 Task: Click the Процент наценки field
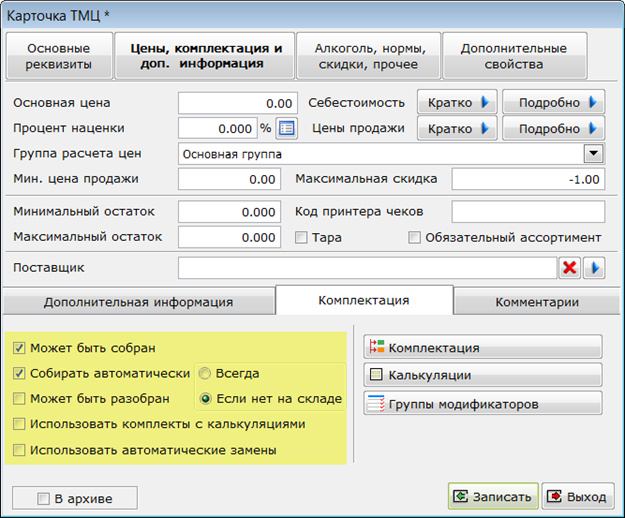click(x=218, y=128)
